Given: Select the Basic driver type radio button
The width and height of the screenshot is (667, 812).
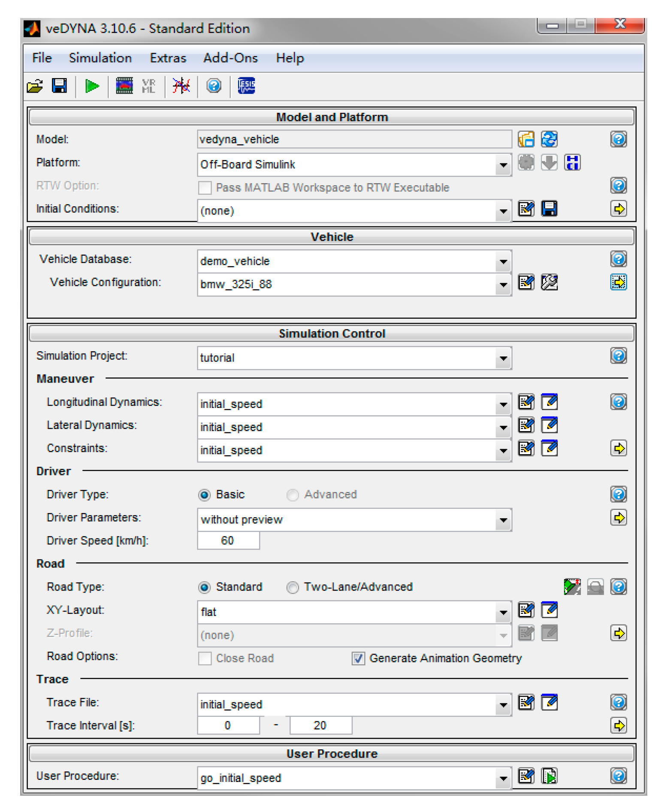Looking at the screenshot, I should [205, 495].
